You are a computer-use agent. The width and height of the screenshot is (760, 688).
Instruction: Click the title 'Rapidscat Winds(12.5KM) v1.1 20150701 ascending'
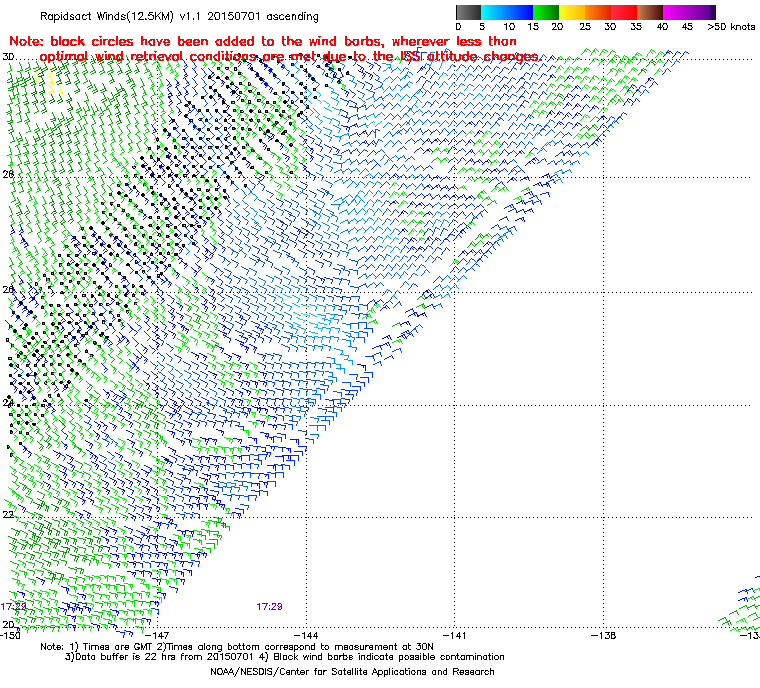point(179,16)
